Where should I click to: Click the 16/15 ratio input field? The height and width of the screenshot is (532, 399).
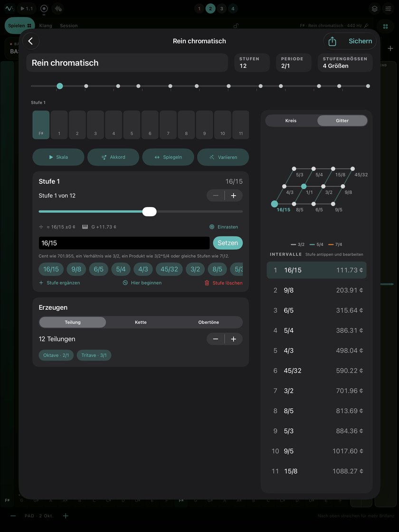[x=124, y=243]
